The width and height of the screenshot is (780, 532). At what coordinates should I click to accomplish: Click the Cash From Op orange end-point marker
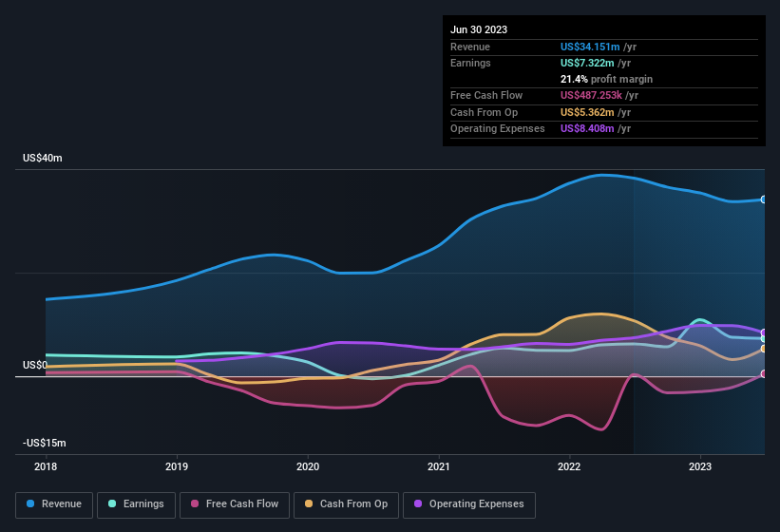[764, 349]
